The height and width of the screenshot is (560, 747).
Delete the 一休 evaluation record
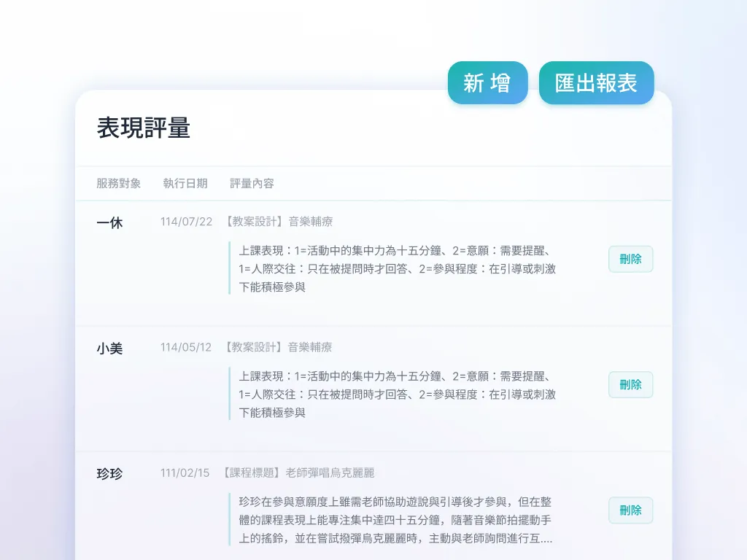[x=630, y=259]
